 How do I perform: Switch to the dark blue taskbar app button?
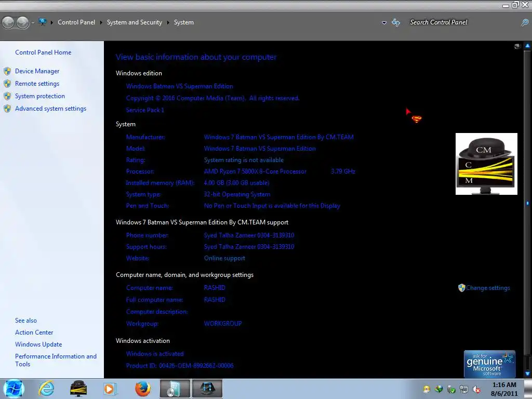click(x=207, y=389)
